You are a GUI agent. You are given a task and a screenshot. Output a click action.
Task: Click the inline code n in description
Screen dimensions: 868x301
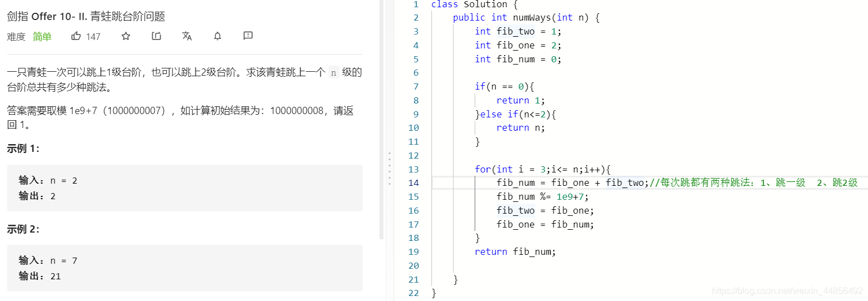333,72
